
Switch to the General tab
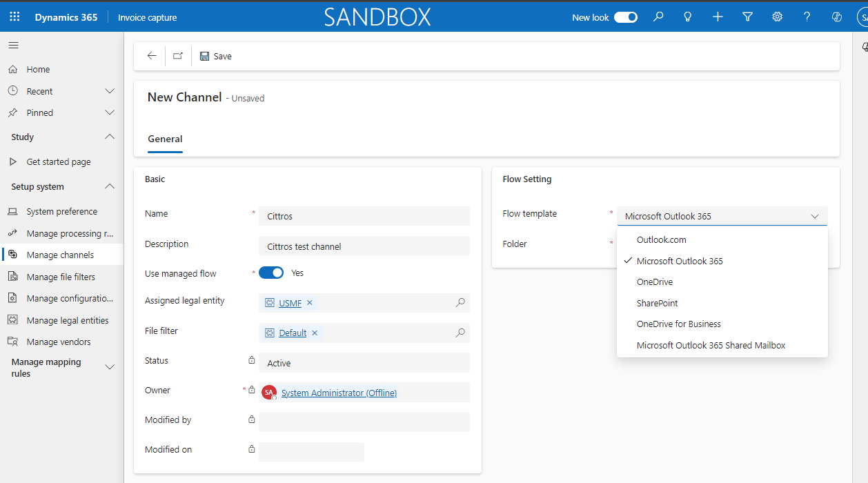(x=165, y=139)
